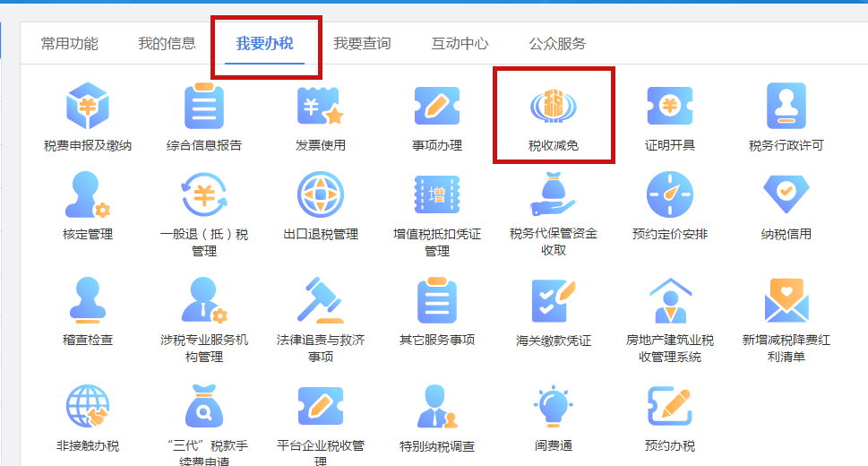Click the "三代"税款手续费申请 bag icon
This screenshot has width=868, height=466.
(204, 406)
